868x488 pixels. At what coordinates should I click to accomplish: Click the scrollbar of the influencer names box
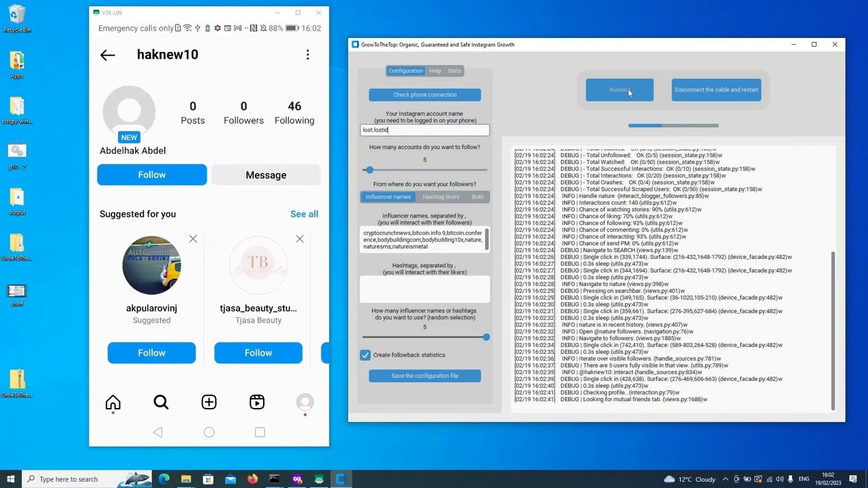coord(487,240)
